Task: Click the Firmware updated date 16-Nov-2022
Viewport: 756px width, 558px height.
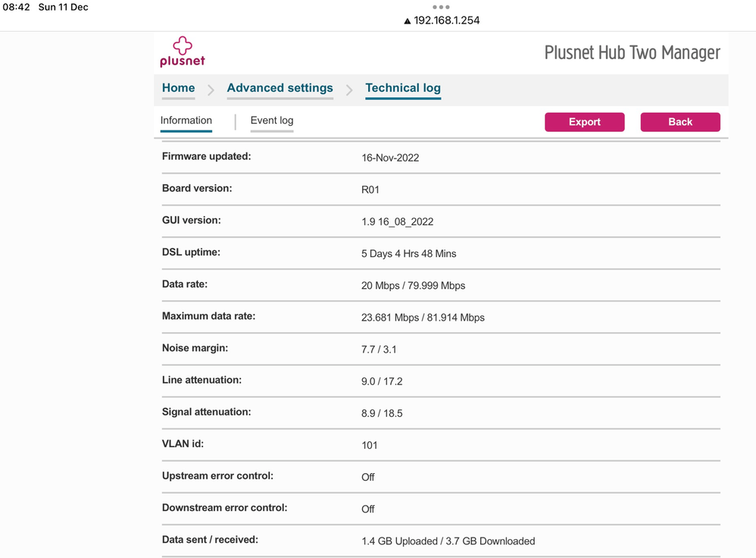Action: [x=390, y=158]
